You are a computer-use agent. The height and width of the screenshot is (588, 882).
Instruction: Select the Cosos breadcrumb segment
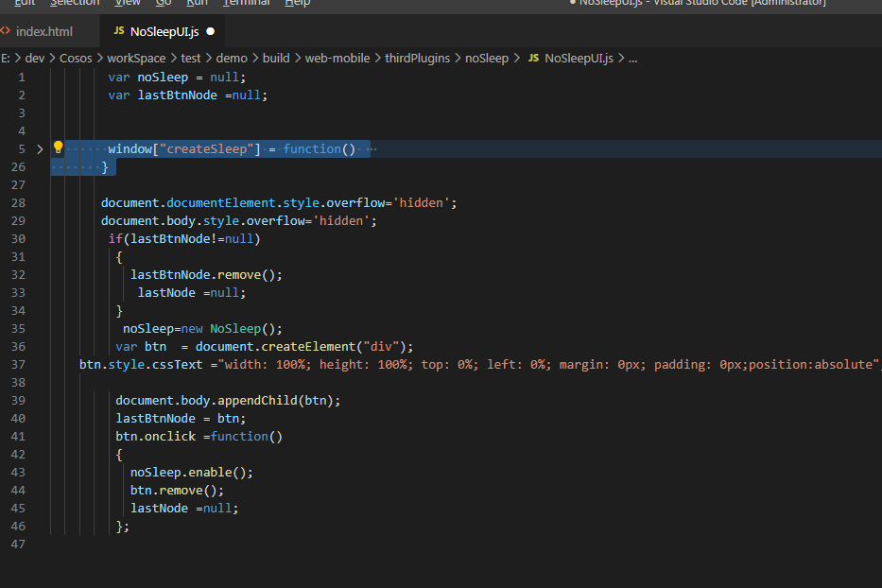[x=76, y=58]
